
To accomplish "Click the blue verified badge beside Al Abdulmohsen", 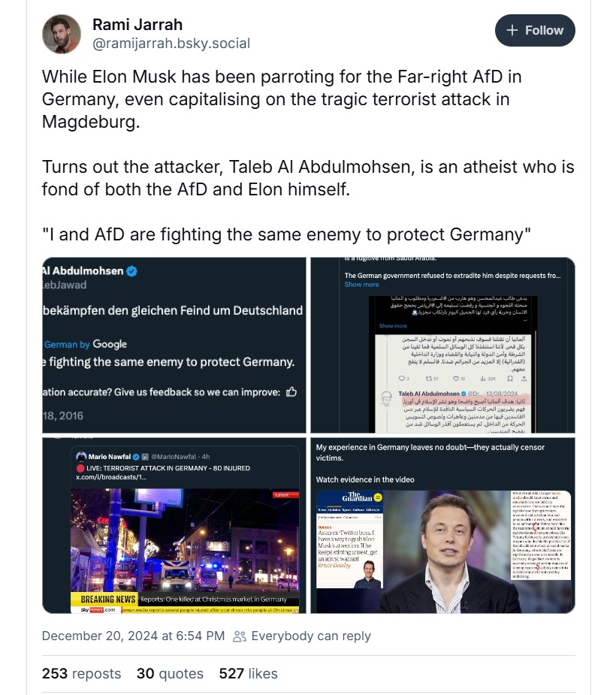I will click(x=131, y=271).
